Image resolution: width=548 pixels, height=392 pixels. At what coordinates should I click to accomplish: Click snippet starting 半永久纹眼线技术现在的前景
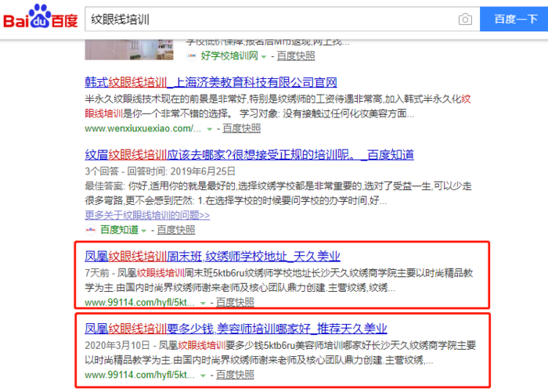[278, 106]
